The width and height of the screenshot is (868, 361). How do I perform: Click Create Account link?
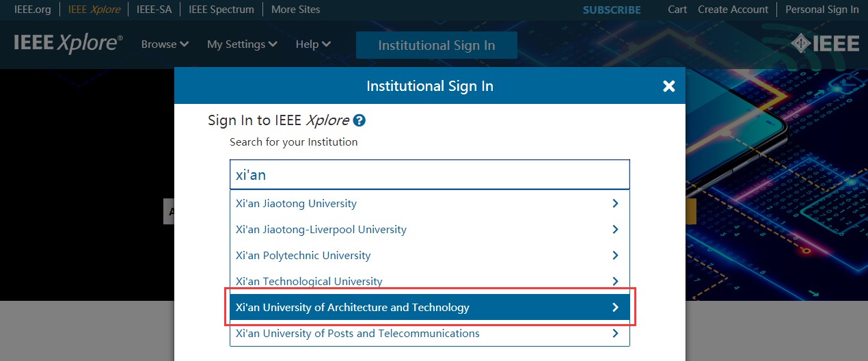point(733,10)
